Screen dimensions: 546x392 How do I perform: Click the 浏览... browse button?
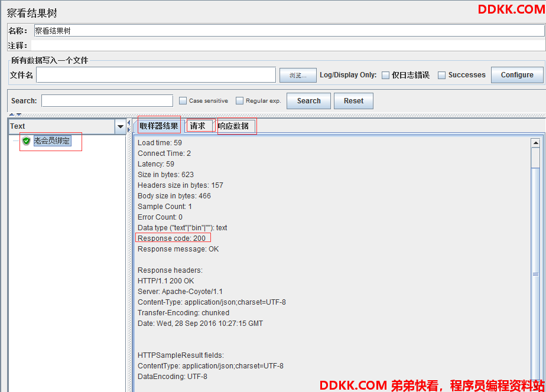pos(298,75)
